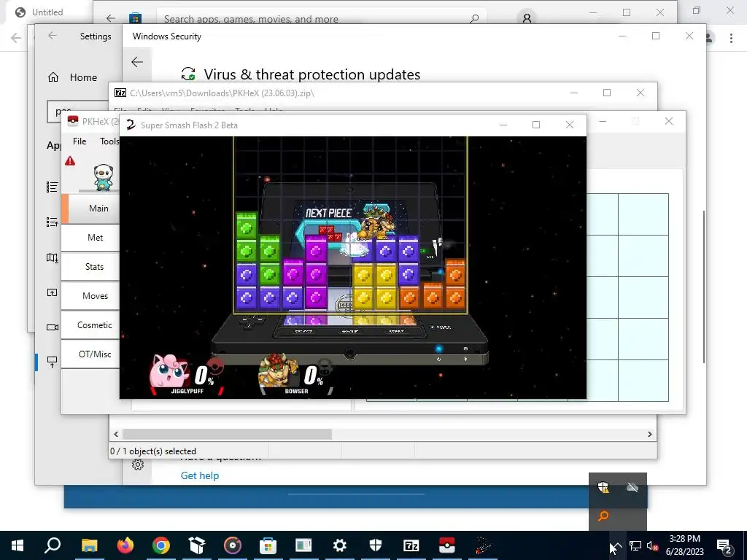The height and width of the screenshot is (560, 747).
Task: Click the muted volume tray icon
Action: [x=652, y=545]
